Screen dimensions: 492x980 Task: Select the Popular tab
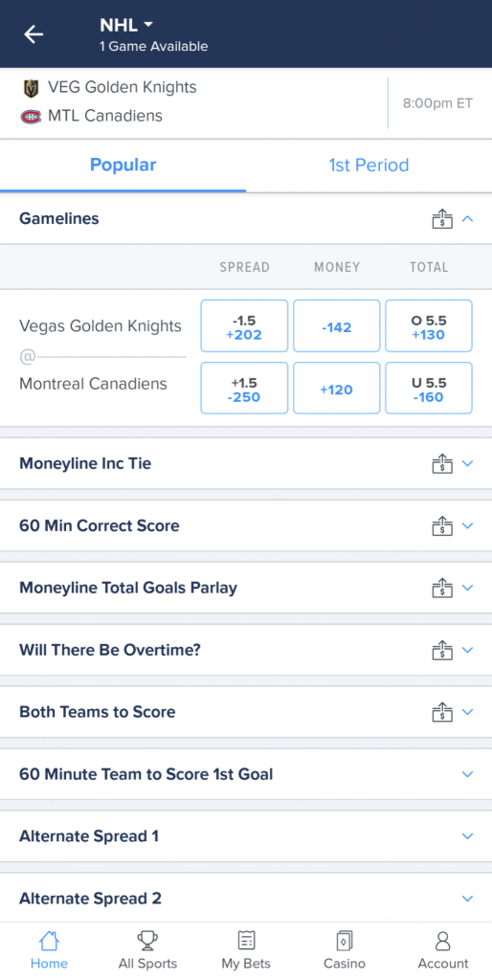123,165
